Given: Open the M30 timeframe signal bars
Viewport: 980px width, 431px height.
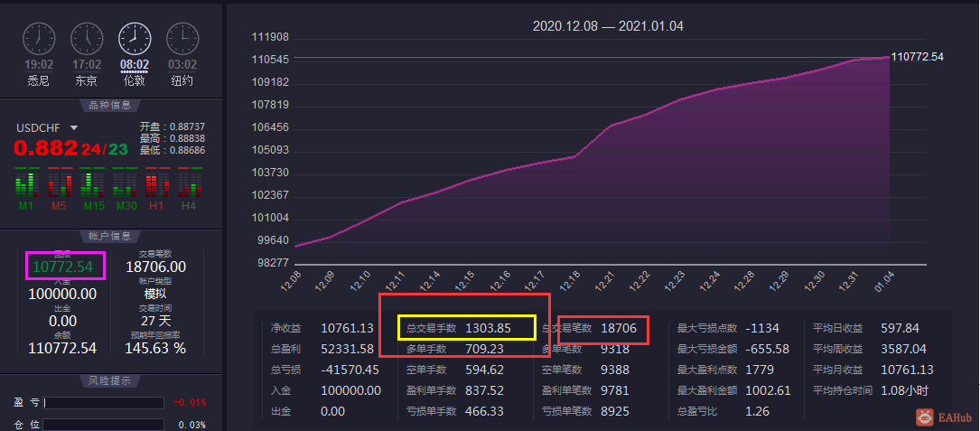Looking at the screenshot, I should pos(126,183).
